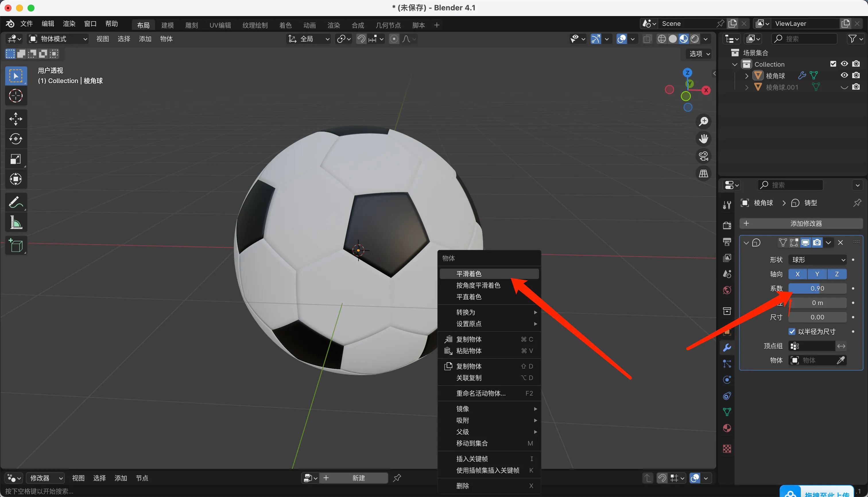
Task: Toggle camera view in viewport
Action: coord(703,156)
